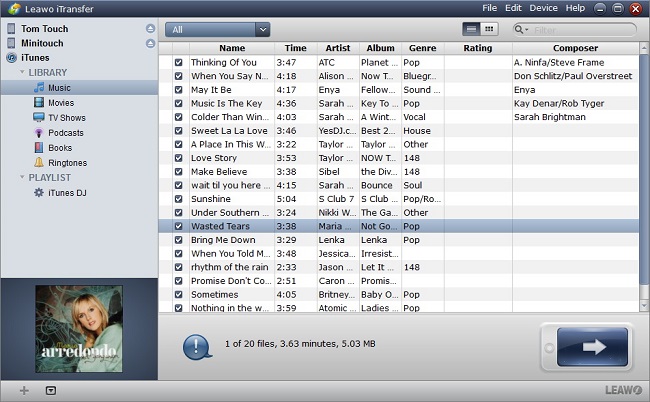Select Tom Touch device

click(44, 29)
